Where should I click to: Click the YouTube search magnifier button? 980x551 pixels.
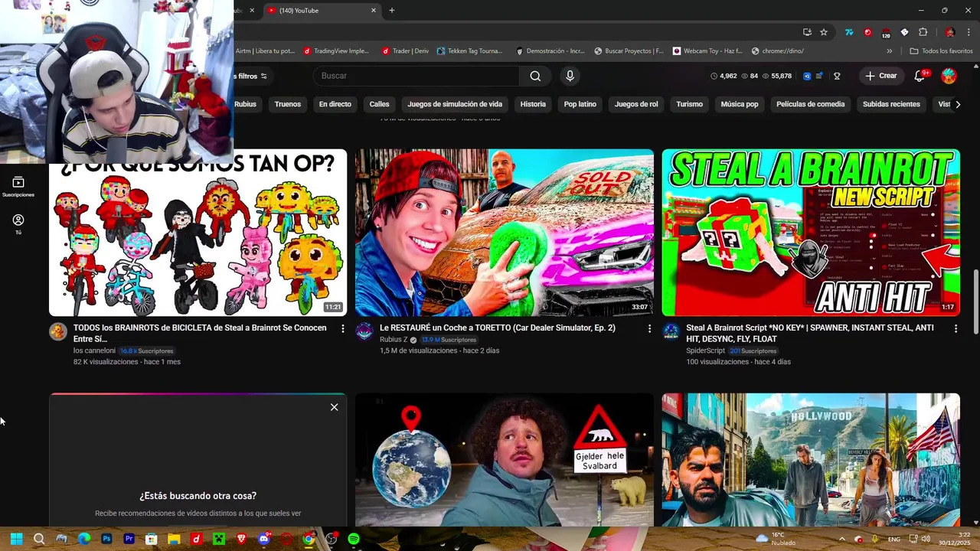pos(535,76)
